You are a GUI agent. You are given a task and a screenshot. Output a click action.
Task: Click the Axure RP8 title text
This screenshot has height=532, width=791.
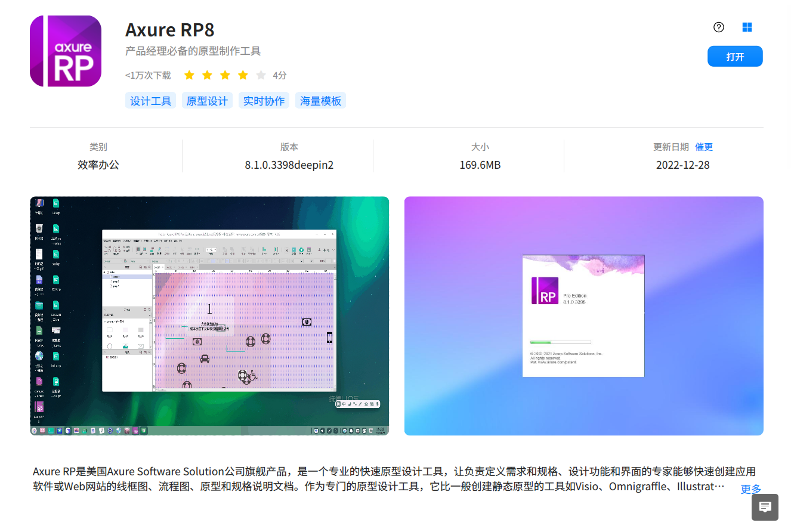pyautogui.click(x=170, y=29)
